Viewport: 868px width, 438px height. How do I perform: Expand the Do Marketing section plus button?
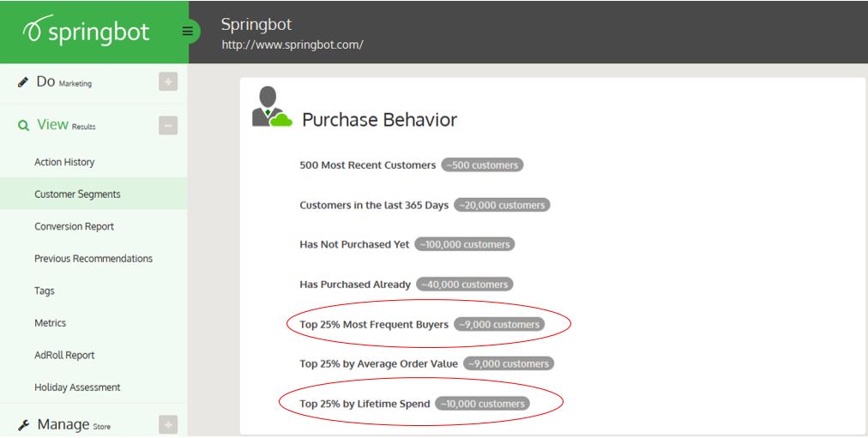pos(168,82)
